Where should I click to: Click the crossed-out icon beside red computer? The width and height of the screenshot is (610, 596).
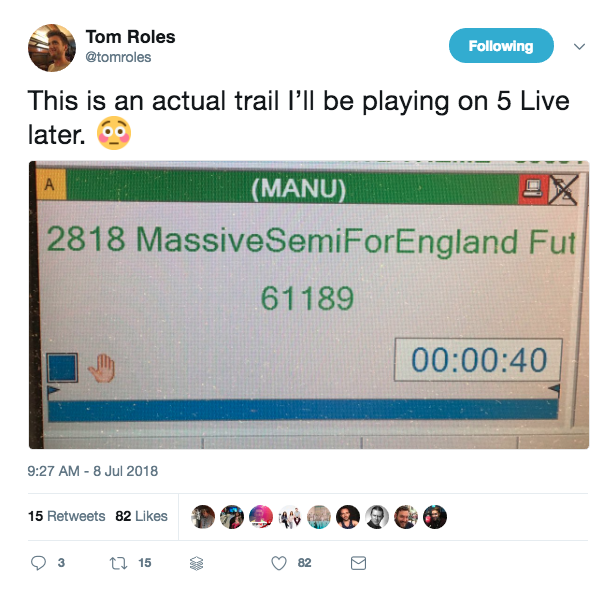point(563,189)
